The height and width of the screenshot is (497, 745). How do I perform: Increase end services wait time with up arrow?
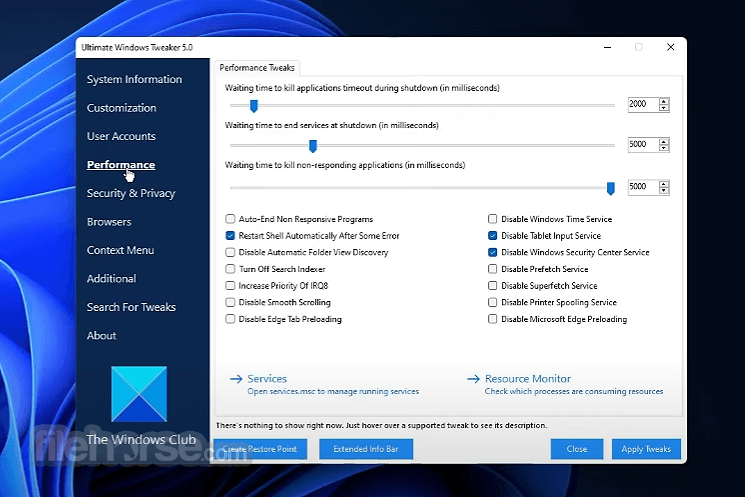tap(664, 141)
